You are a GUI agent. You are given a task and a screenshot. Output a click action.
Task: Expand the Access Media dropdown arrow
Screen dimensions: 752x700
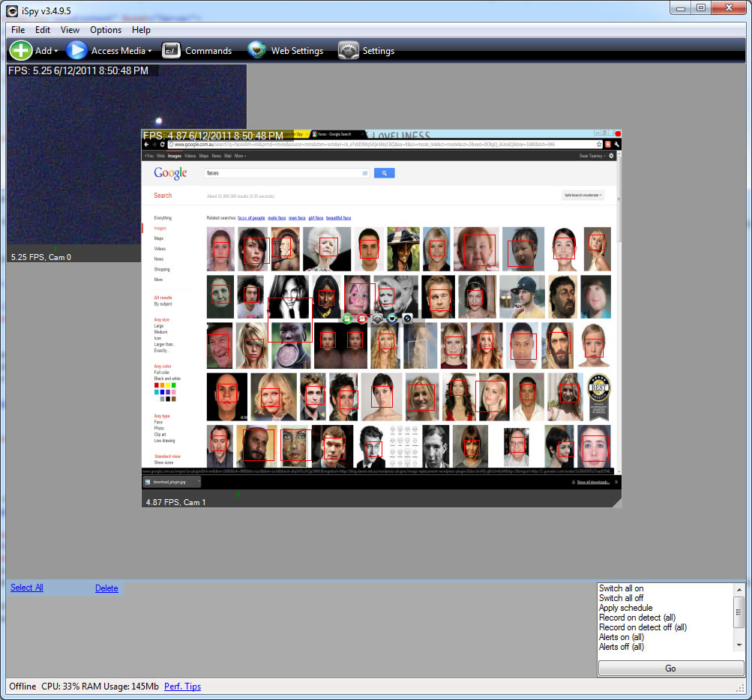(150, 52)
